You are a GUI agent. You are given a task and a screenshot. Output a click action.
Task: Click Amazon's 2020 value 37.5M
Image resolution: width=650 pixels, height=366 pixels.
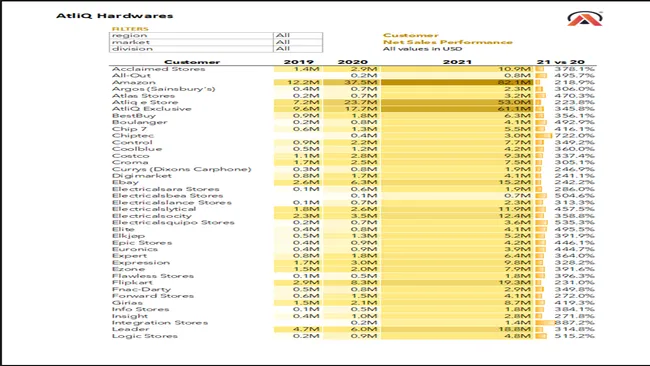[361, 82]
